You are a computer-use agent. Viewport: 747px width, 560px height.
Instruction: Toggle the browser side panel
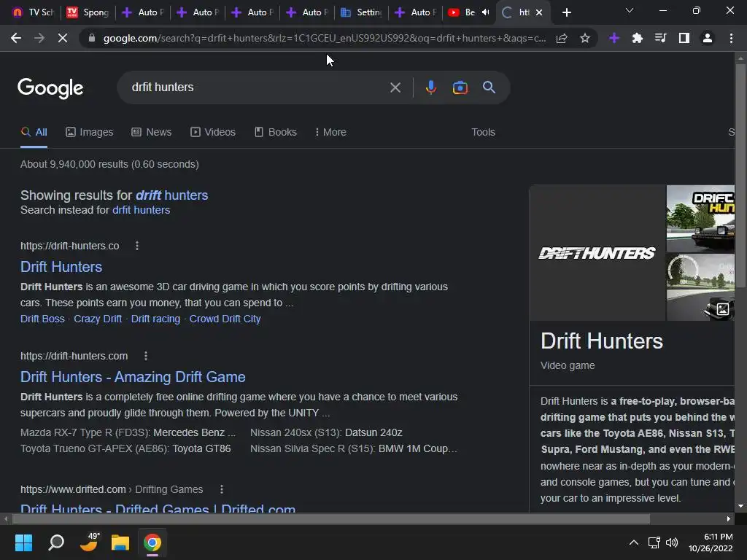(684, 38)
